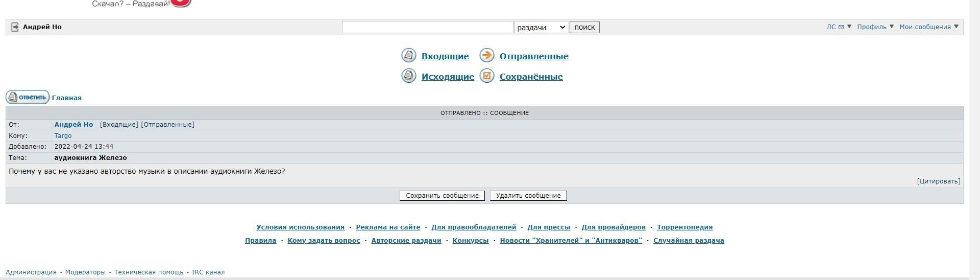Expand the ЛС dropdown arrow
This screenshot has width=980, height=280.
tap(849, 27)
